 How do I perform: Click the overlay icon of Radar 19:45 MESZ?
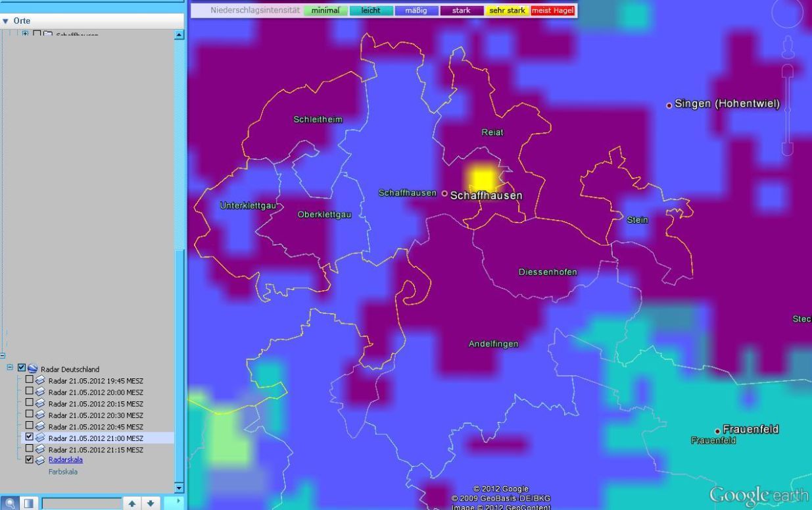coord(41,380)
